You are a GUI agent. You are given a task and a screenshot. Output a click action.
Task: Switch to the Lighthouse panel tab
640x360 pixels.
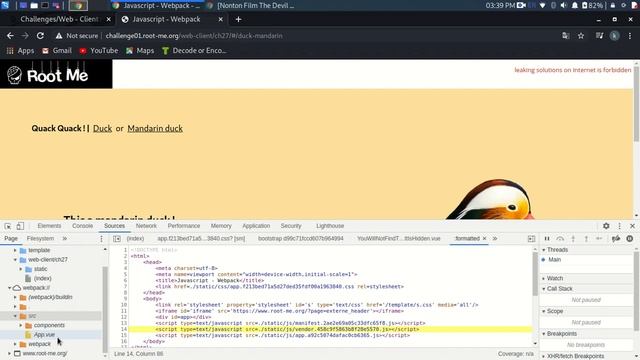click(330, 226)
